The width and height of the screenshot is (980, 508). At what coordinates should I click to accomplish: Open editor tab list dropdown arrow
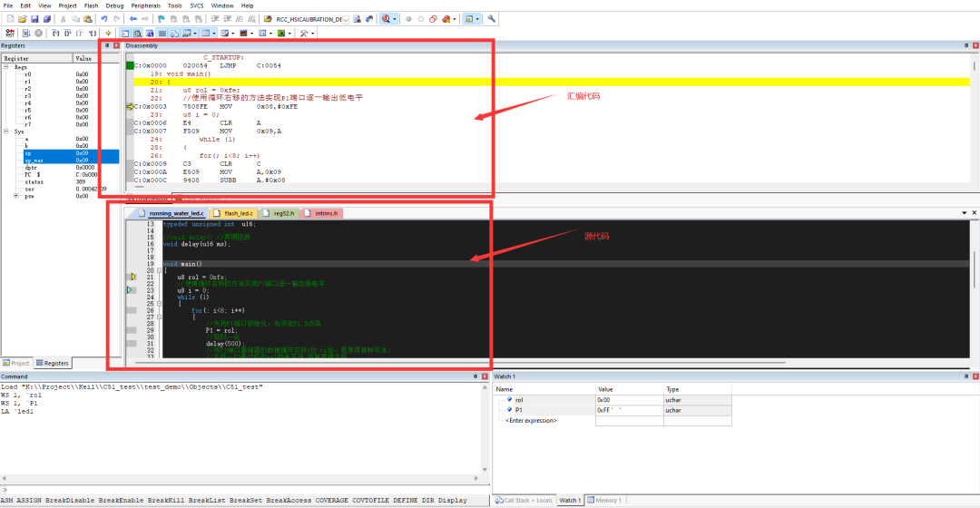(x=964, y=213)
